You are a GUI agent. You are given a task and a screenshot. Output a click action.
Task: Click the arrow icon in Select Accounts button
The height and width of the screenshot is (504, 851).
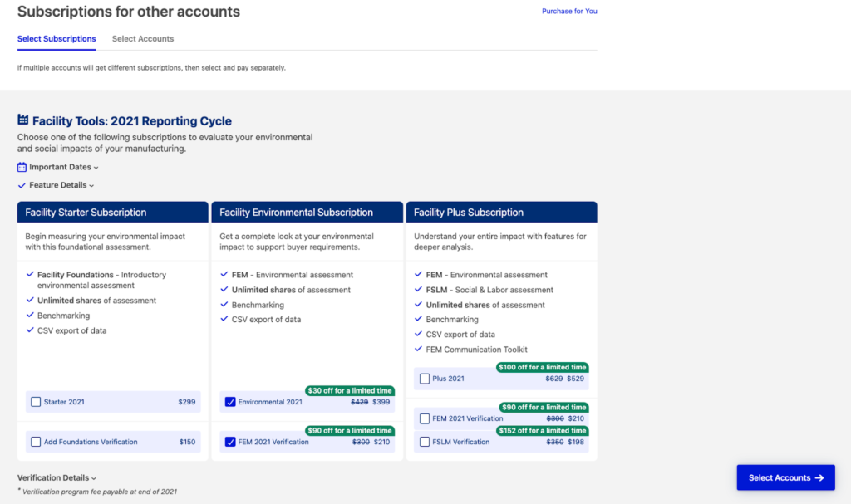coord(819,478)
